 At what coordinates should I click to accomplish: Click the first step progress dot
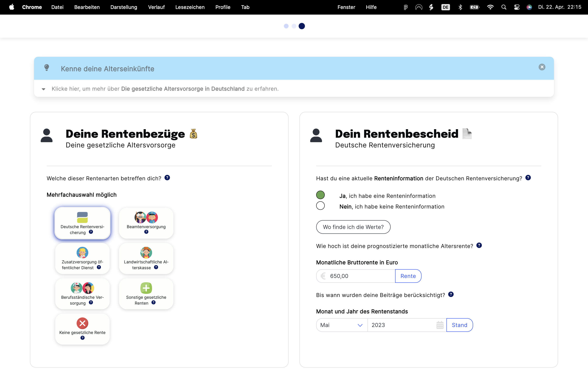tap(286, 26)
